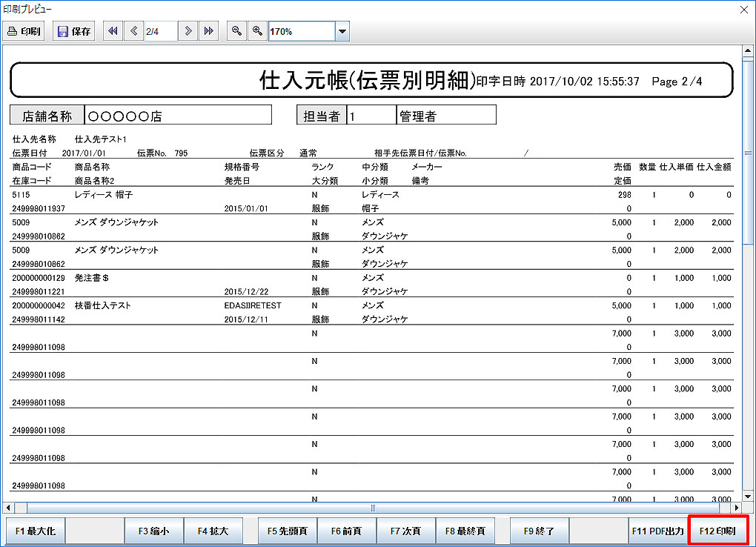The height and width of the screenshot is (547, 756).
Task: Jump to last page using double-right arrow icon
Action: (x=209, y=31)
